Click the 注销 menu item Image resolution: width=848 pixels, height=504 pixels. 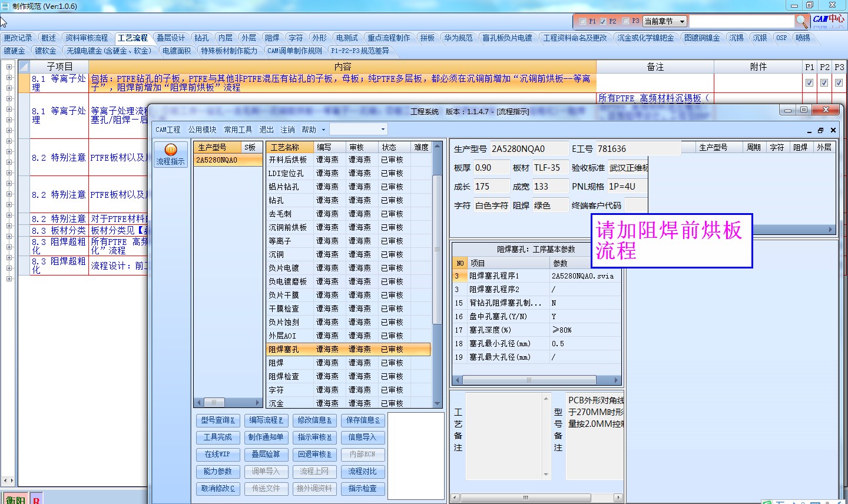pos(288,130)
